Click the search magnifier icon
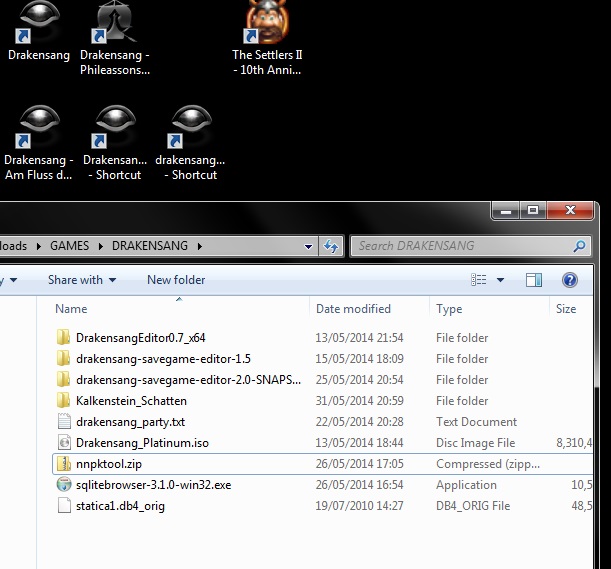The height and width of the screenshot is (569, 611). (579, 246)
